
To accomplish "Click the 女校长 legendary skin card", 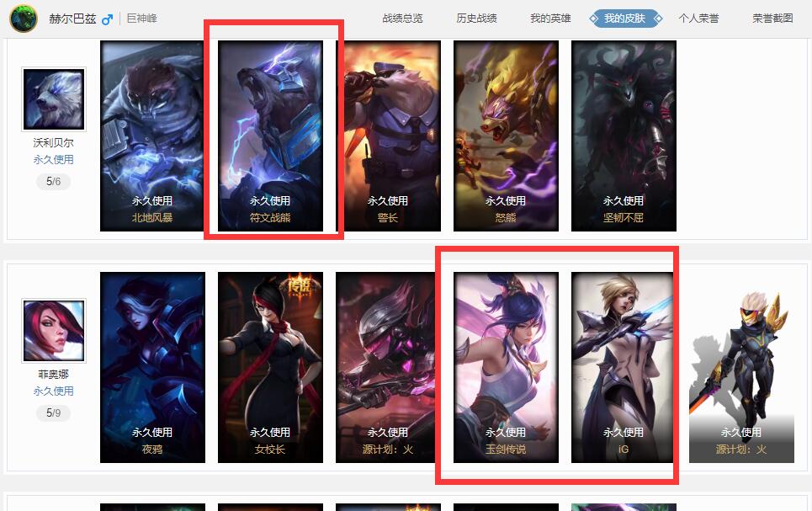I will coord(270,367).
